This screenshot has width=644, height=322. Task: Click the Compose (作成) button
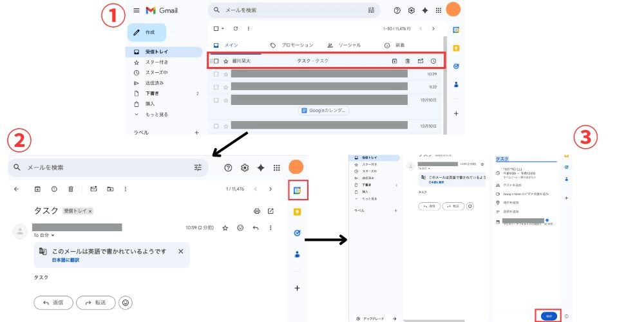coord(146,32)
